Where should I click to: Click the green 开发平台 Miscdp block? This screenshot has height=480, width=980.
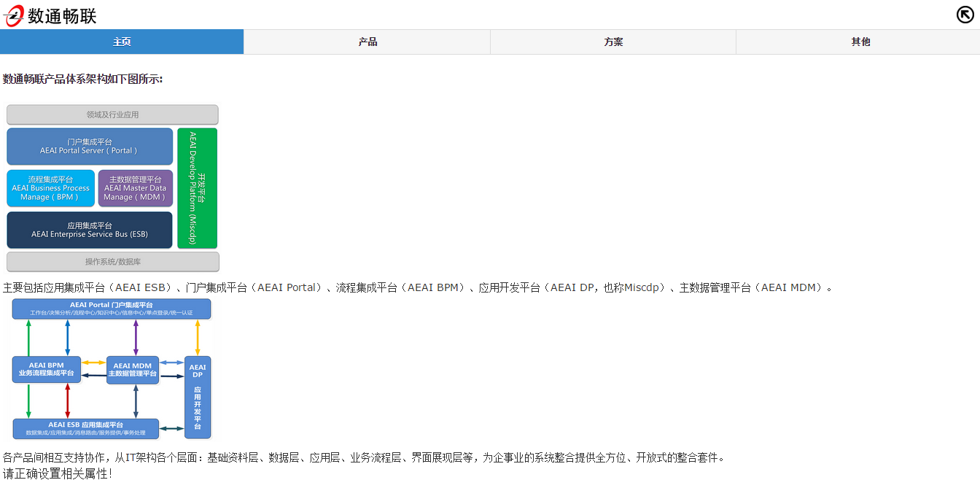click(197, 188)
